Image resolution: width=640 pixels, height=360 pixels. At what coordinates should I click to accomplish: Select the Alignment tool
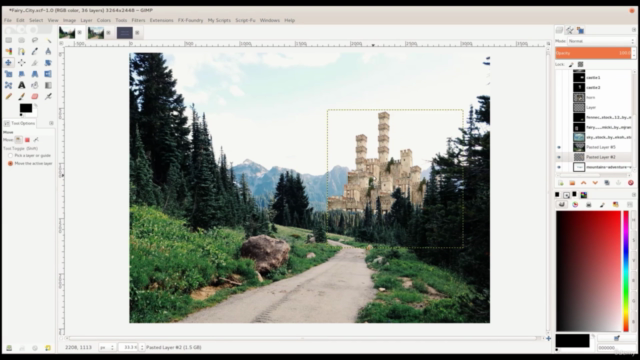coord(22,62)
